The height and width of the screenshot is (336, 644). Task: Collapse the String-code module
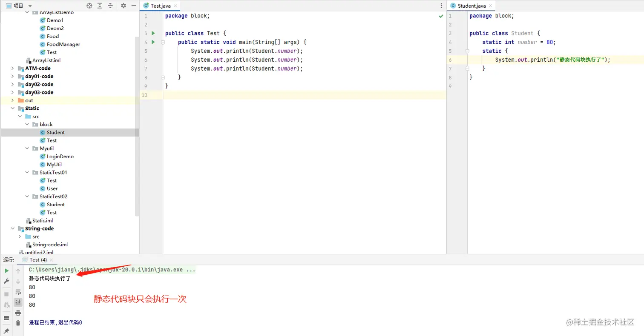coord(13,228)
